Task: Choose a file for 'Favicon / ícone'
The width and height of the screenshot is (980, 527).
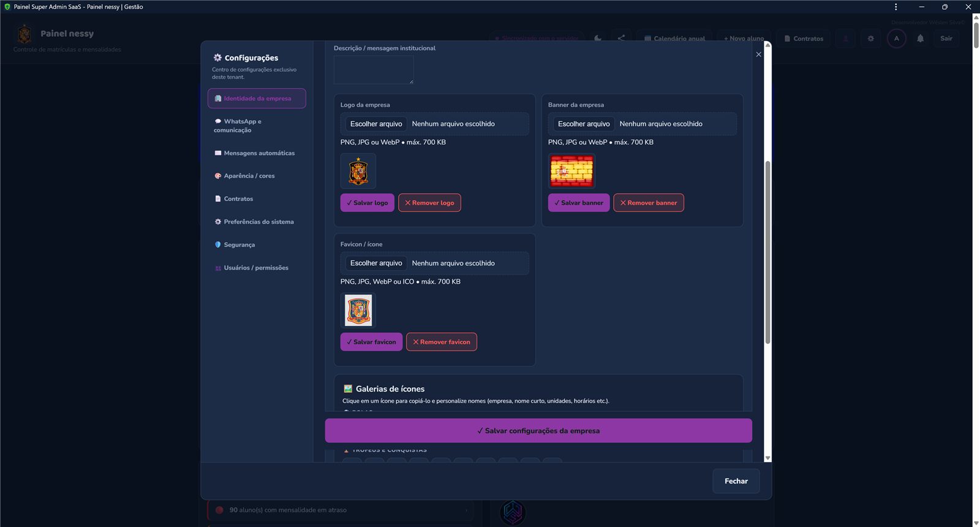Action: tap(376, 263)
